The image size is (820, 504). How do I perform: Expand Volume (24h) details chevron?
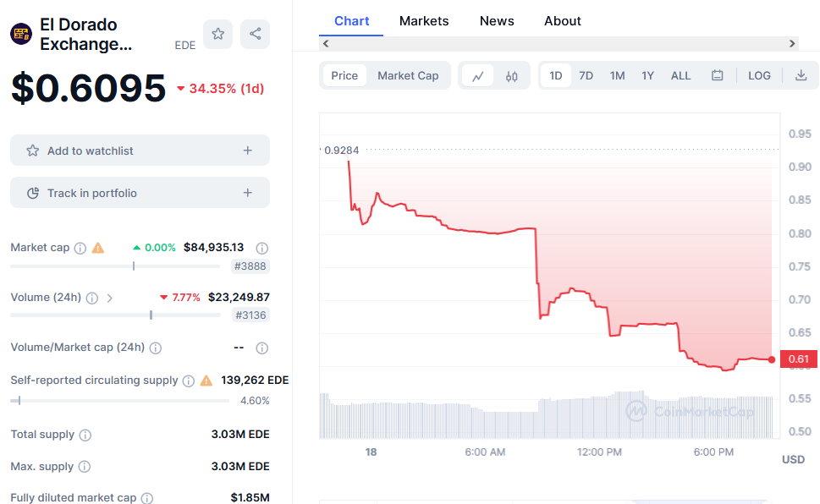109,298
